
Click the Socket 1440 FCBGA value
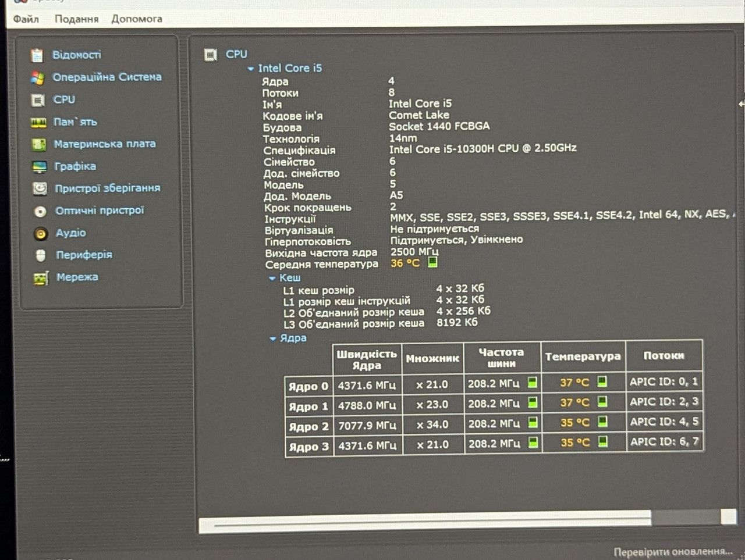click(439, 126)
